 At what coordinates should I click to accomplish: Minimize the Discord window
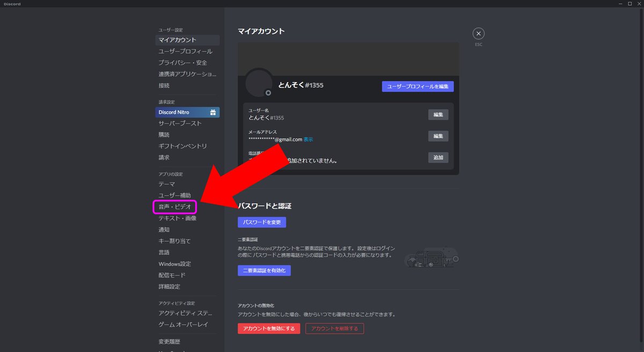point(619,4)
